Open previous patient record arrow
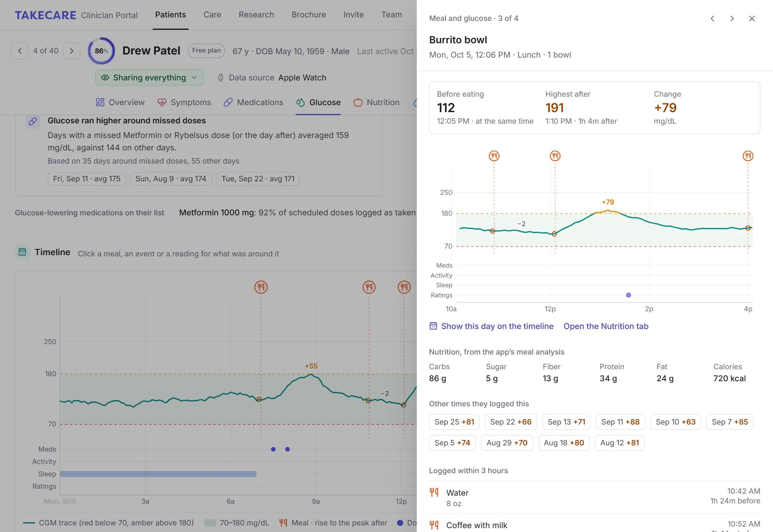Image resolution: width=773 pixels, height=532 pixels. coord(20,51)
